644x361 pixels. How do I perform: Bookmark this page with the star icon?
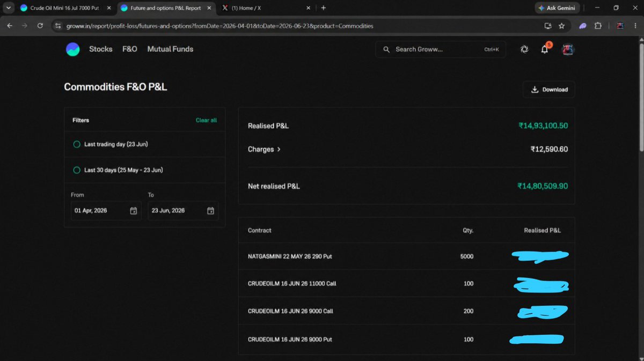coord(561,26)
